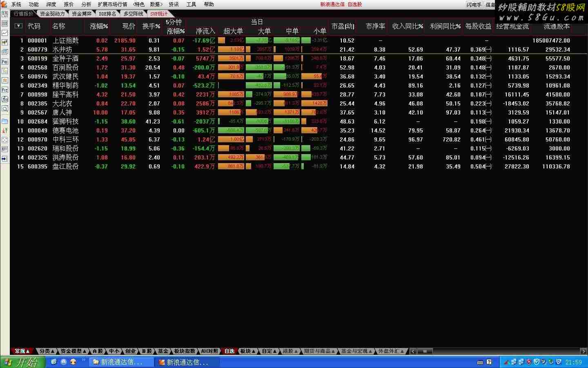The width and height of the screenshot is (588, 368).
Task: Expand the 资金模型 bottom tab menu
Action: click(x=73, y=351)
